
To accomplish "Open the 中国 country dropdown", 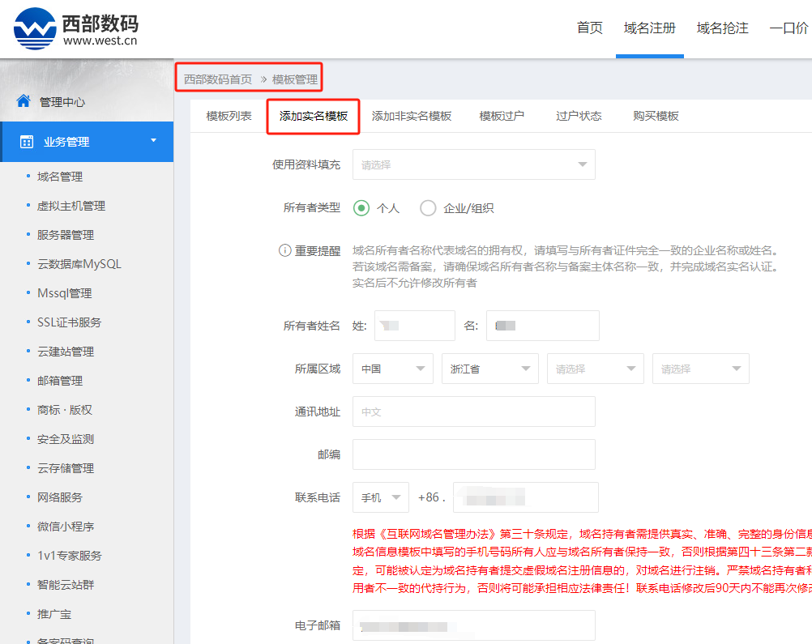I will click(393, 369).
